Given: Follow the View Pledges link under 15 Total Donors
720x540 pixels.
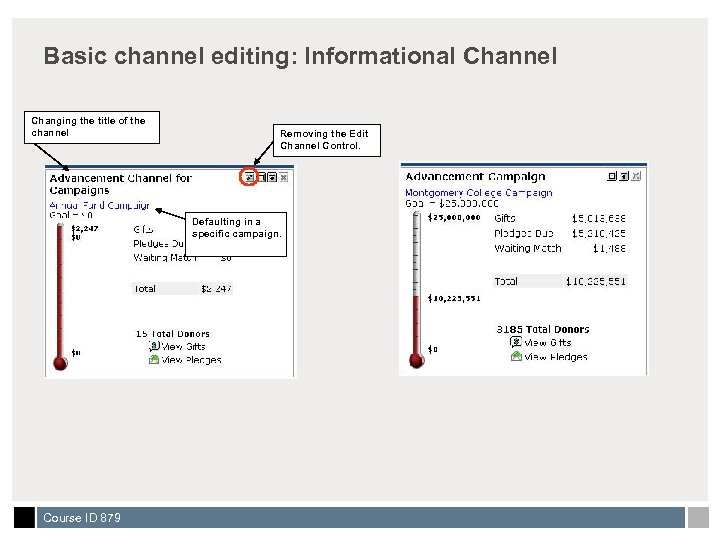Looking at the screenshot, I should point(191,360).
